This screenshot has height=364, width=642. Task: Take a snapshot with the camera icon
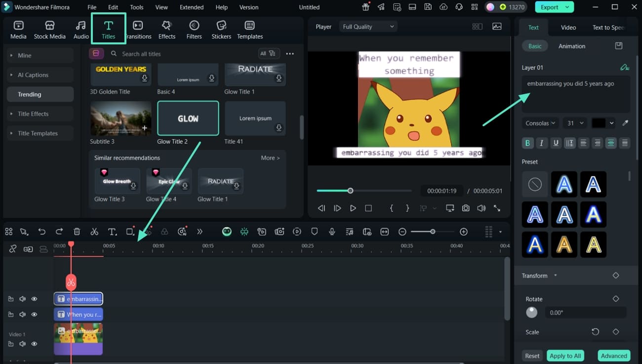pyautogui.click(x=466, y=208)
